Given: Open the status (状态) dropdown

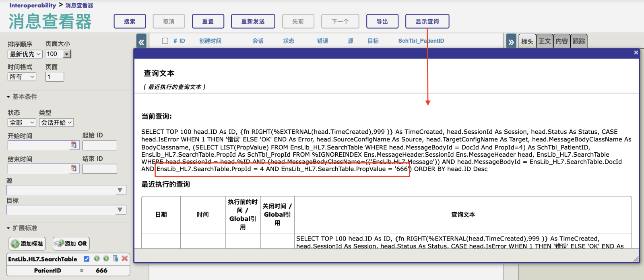Looking at the screenshot, I should (22, 122).
